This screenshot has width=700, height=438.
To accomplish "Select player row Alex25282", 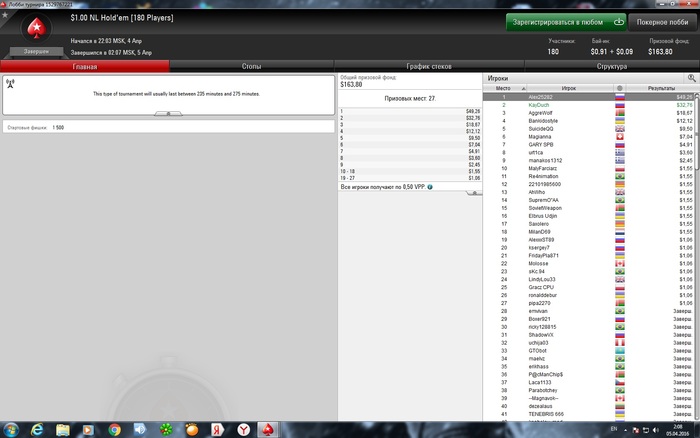I will (x=588, y=97).
